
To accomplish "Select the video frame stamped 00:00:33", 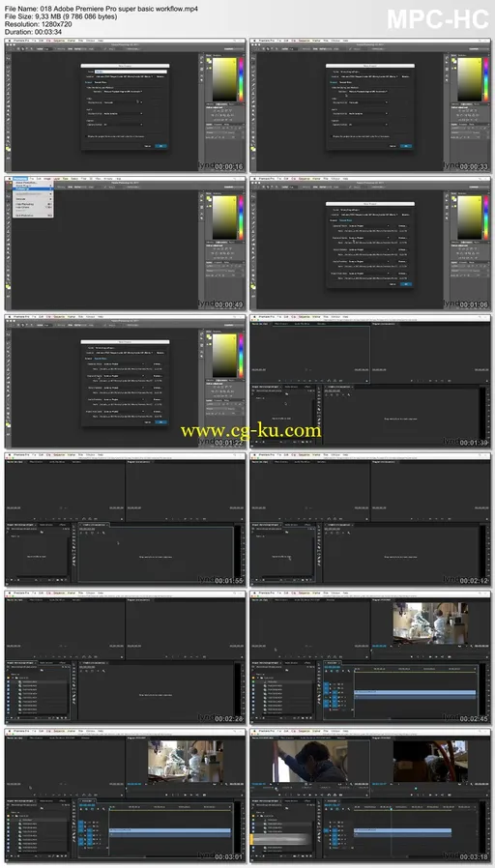I will point(370,105).
